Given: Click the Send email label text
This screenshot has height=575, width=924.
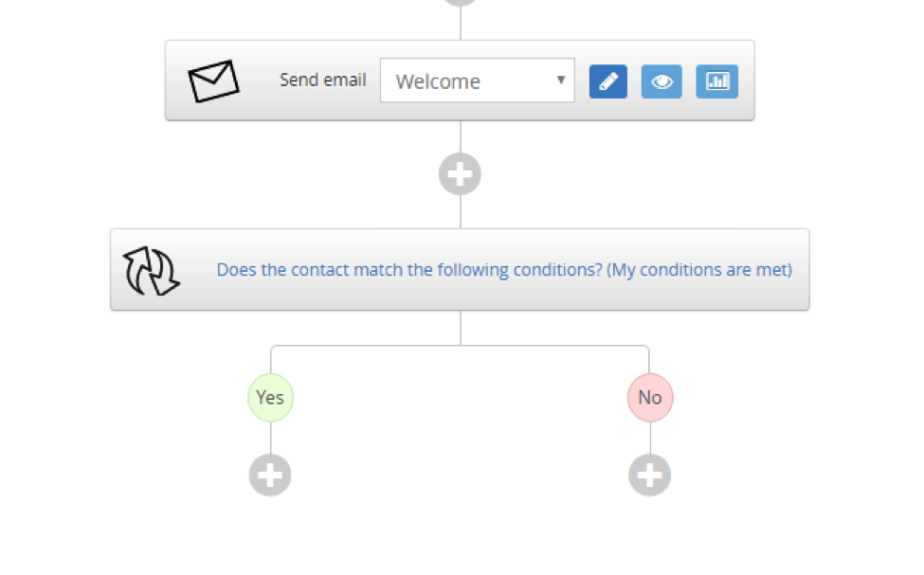Looking at the screenshot, I should (323, 81).
